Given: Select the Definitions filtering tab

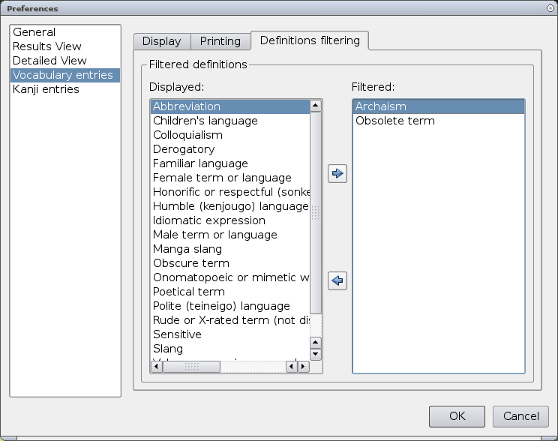Looking at the screenshot, I should click(310, 40).
